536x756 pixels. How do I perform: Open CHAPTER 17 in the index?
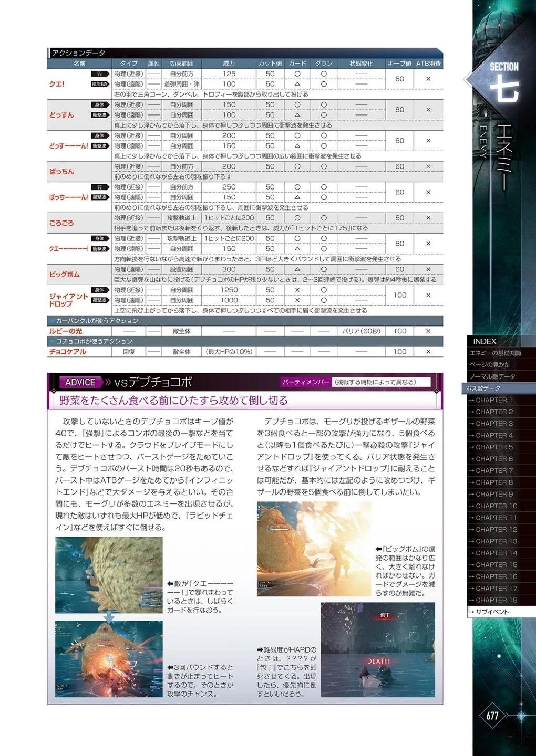[496, 589]
